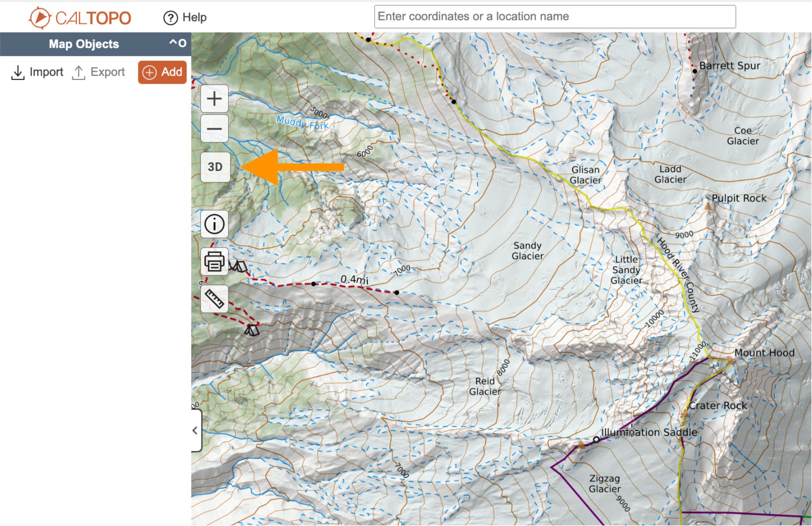This screenshot has width=812, height=526.
Task: Open the Add dropdown in Map Objects
Action: pos(162,72)
